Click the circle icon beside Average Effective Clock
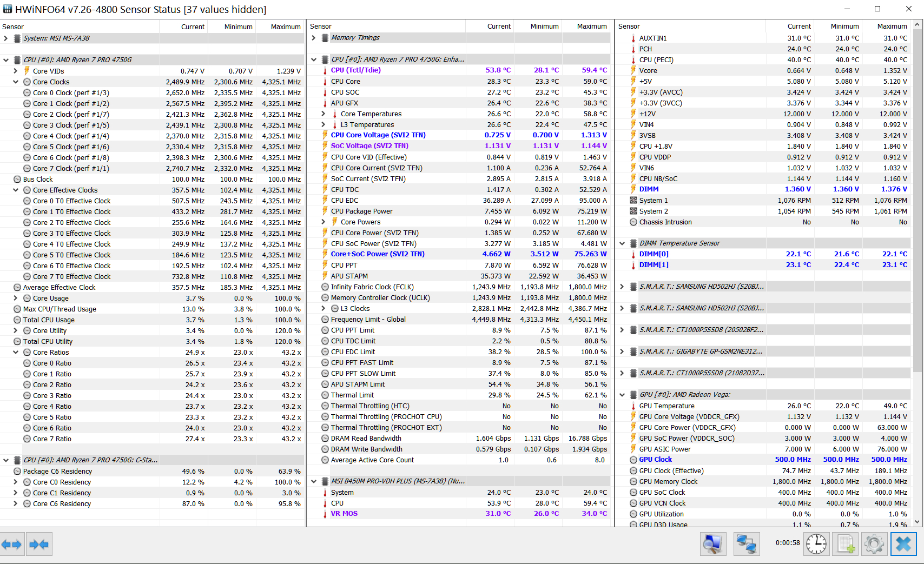 click(x=17, y=287)
